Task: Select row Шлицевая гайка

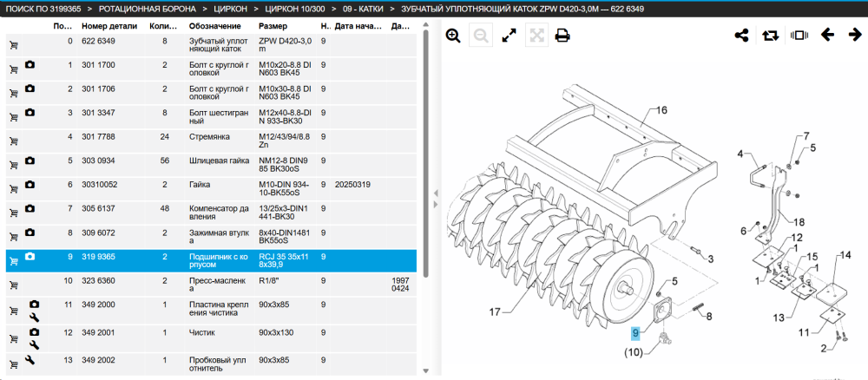Action: 211,166
